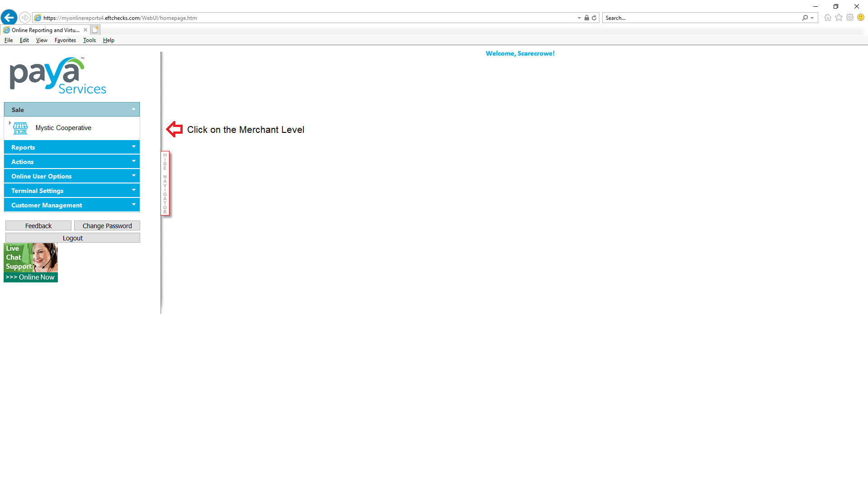This screenshot has width=868, height=488.
Task: Expand the Reports menu section
Action: (x=72, y=147)
